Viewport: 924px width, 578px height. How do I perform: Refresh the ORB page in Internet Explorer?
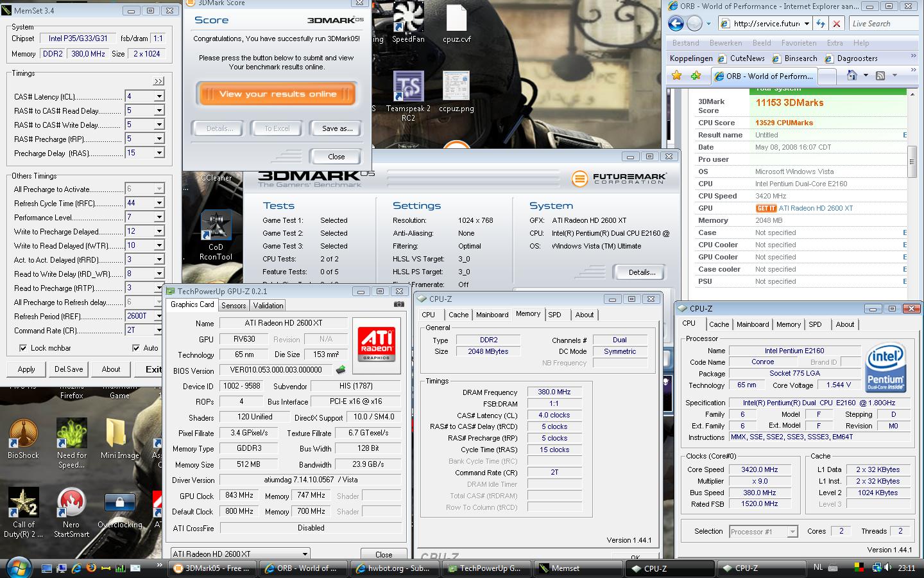tap(820, 24)
